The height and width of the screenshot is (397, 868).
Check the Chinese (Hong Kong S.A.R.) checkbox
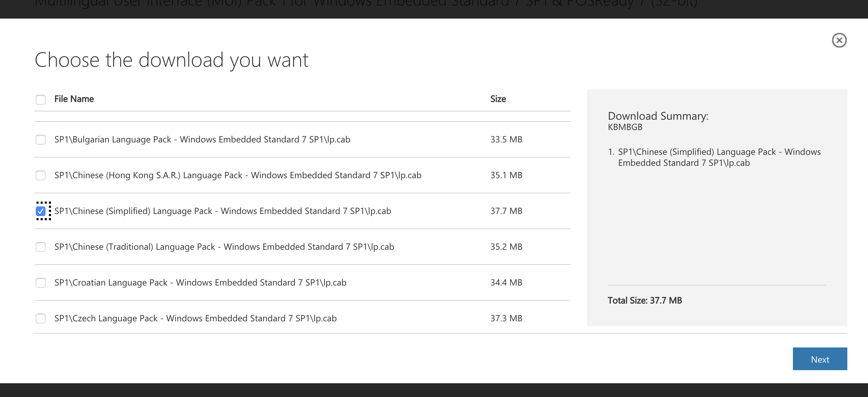click(x=41, y=175)
